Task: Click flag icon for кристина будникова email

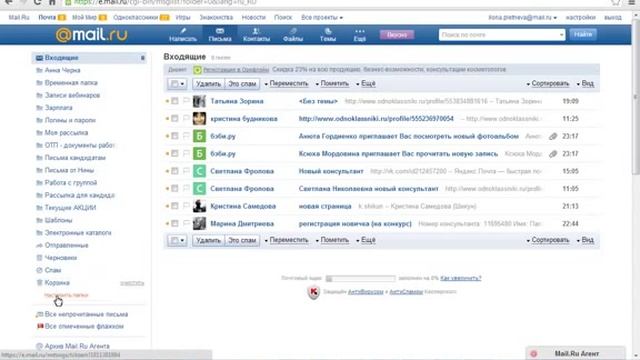Action: point(186,118)
